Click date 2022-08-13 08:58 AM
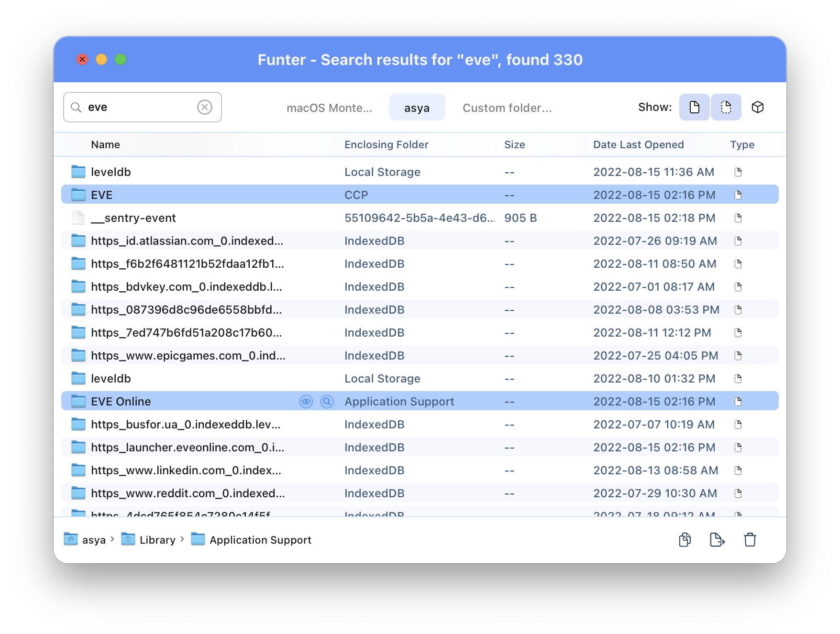The width and height of the screenshot is (840, 634). click(x=656, y=470)
